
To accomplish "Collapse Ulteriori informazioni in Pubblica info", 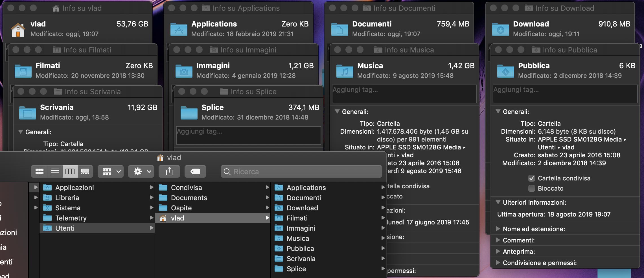I will tap(498, 202).
